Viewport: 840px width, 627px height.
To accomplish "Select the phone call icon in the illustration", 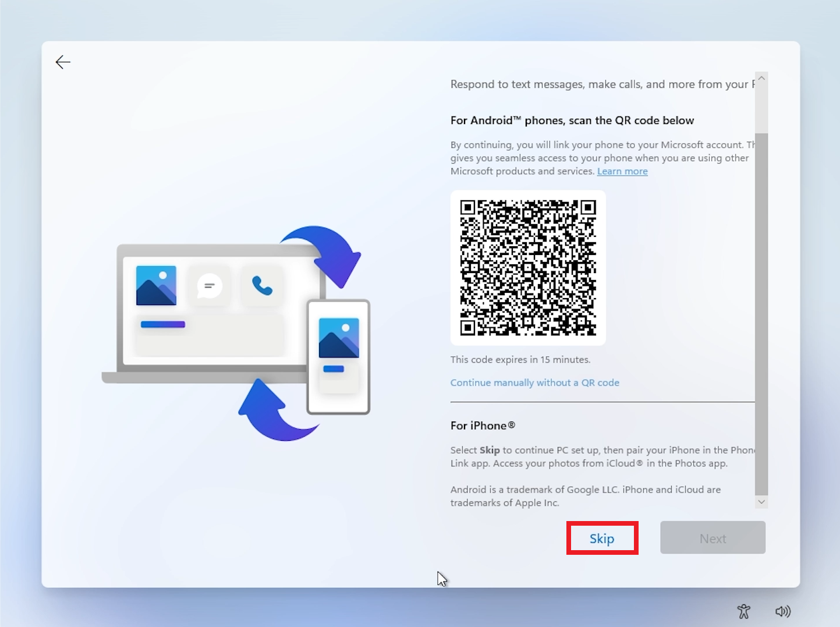I will (x=261, y=285).
